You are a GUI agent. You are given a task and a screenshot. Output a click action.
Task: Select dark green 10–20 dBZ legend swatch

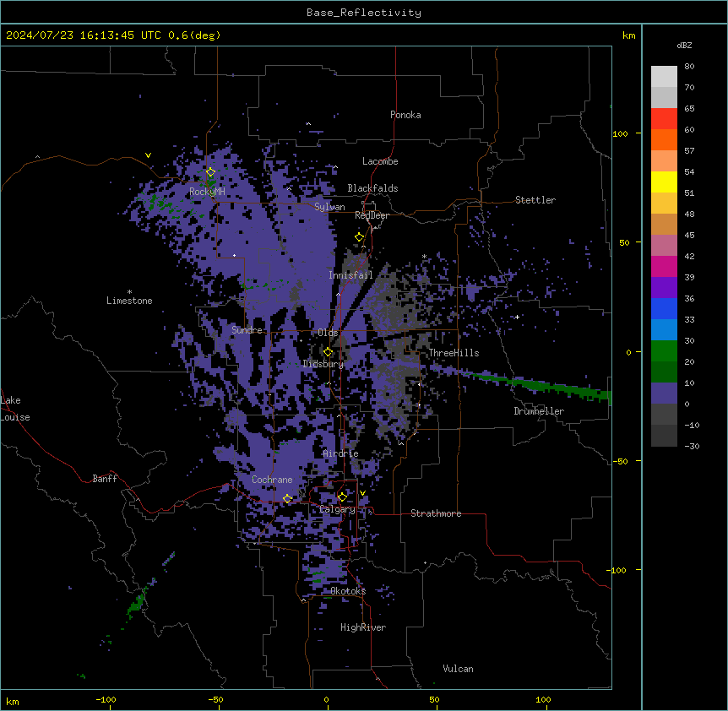coord(664,372)
